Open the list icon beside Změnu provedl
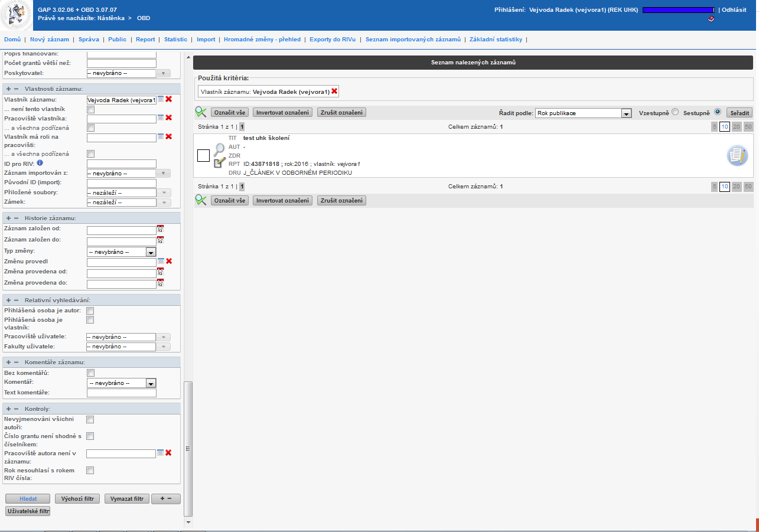Viewport: 759px width, 532px height. click(161, 261)
